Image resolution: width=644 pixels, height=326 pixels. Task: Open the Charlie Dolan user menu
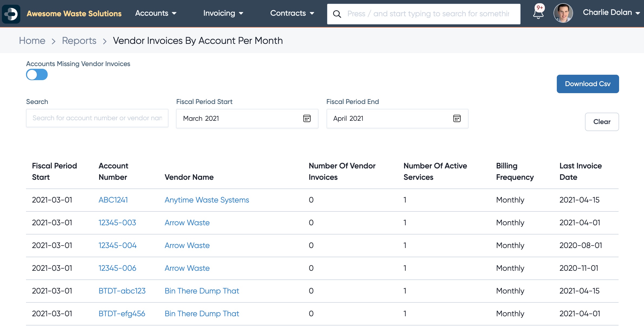(x=611, y=12)
